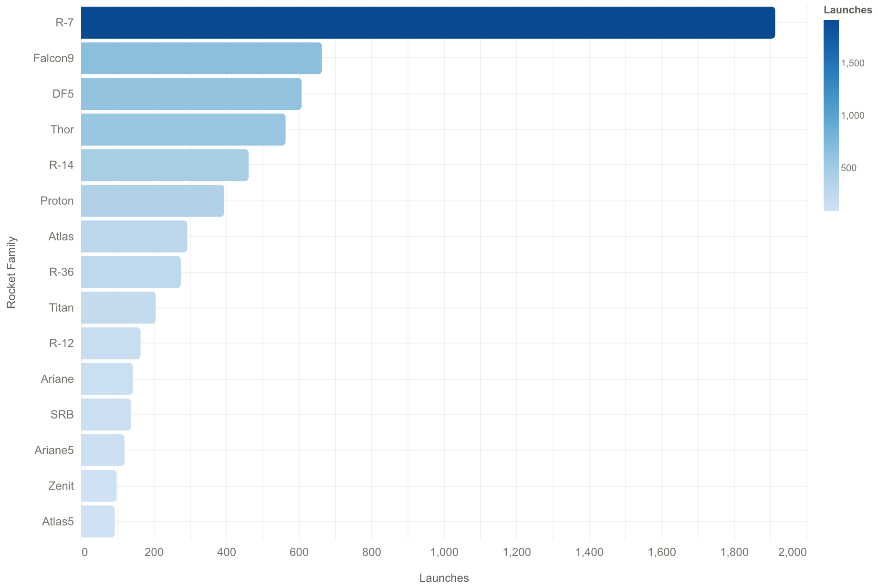
Task: Select the "R-14" axis label
Action: (62, 165)
